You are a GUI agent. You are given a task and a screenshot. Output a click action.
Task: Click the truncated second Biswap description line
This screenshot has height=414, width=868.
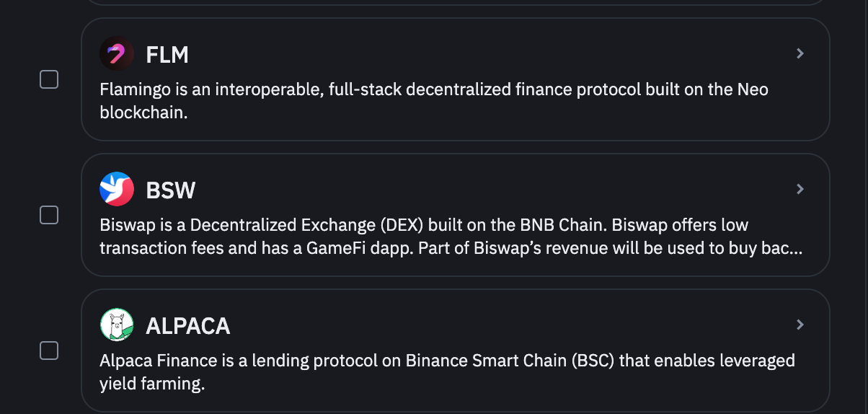(x=451, y=249)
